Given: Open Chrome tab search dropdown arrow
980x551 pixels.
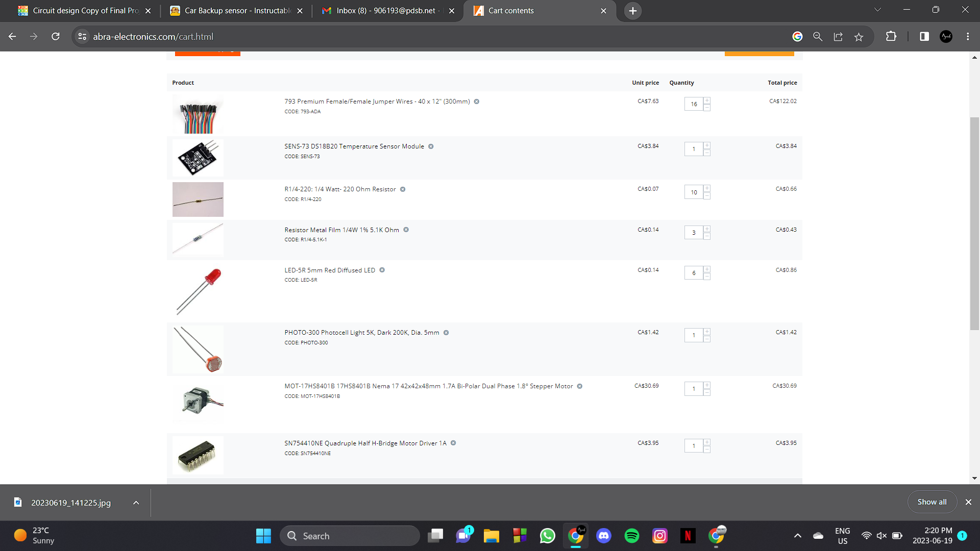Looking at the screenshot, I should [x=877, y=10].
